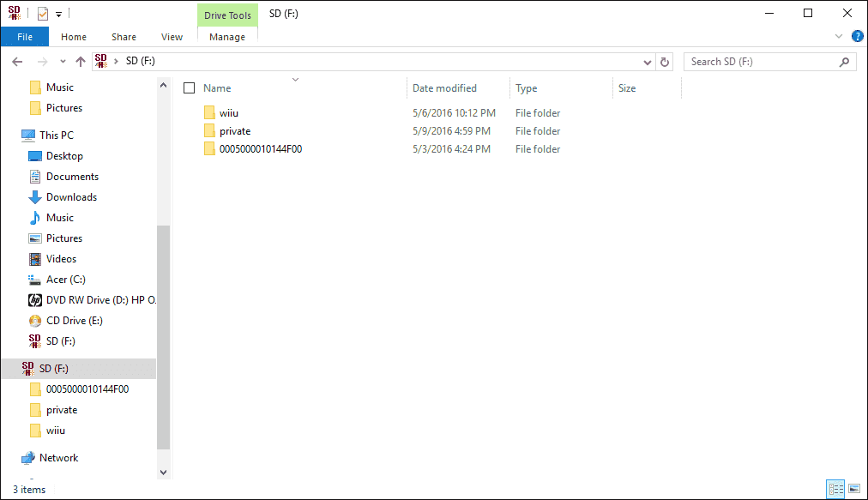Image resolution: width=868 pixels, height=500 pixels.
Task: Open the Customize Quick Access Toolbar arrow
Action: tap(58, 15)
